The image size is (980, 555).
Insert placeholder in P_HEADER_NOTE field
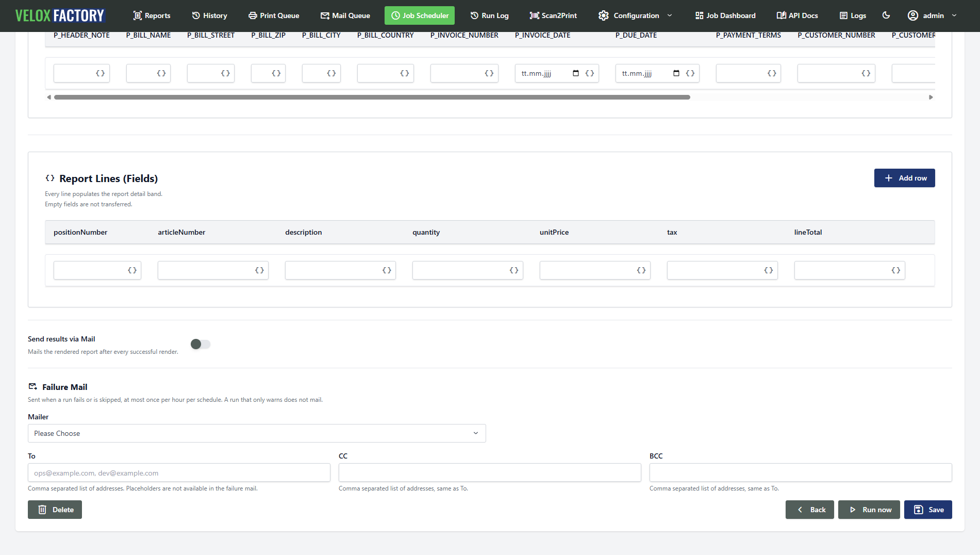point(101,73)
